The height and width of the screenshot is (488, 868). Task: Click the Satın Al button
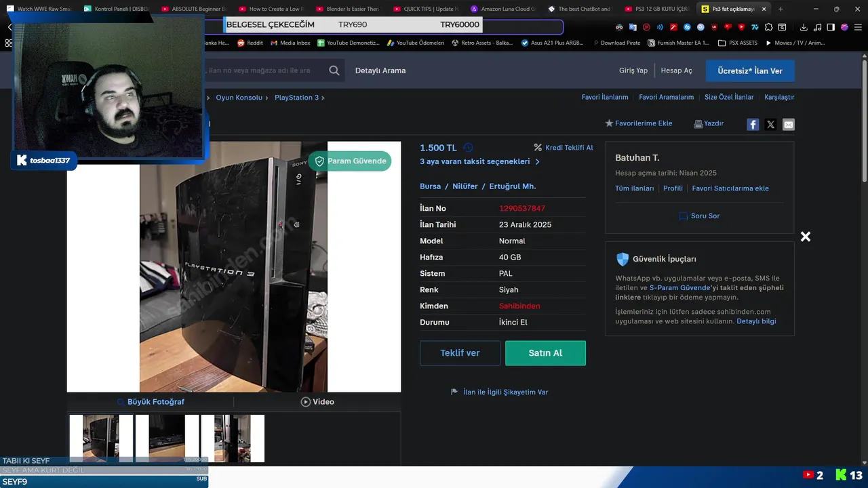pos(545,353)
